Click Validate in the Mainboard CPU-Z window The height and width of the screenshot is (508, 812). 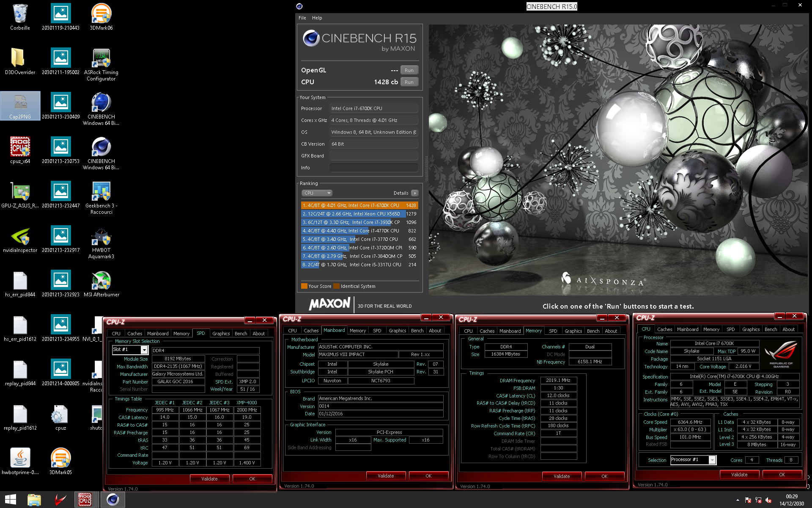[386, 476]
